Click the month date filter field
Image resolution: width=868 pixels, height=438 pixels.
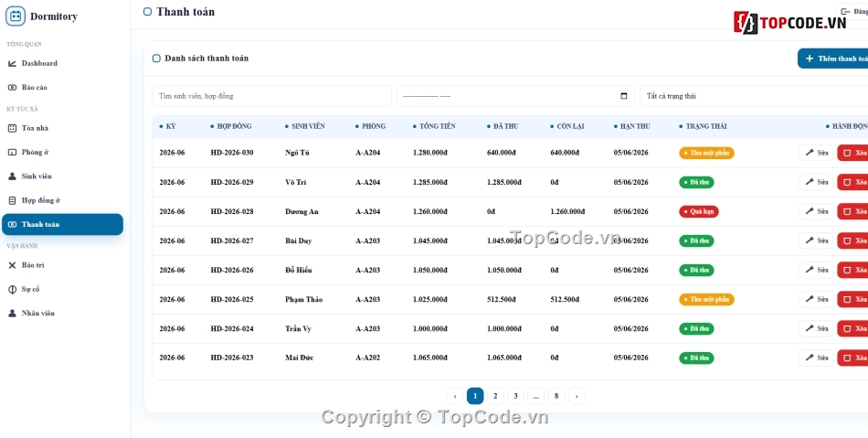(x=515, y=96)
